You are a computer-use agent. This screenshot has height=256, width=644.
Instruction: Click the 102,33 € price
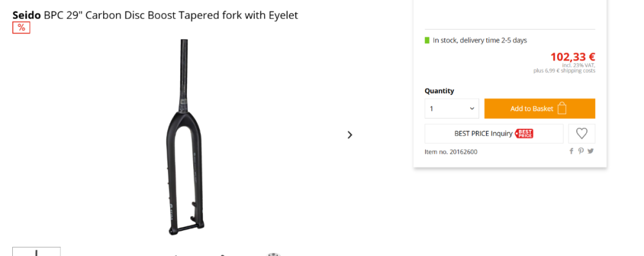coord(573,57)
